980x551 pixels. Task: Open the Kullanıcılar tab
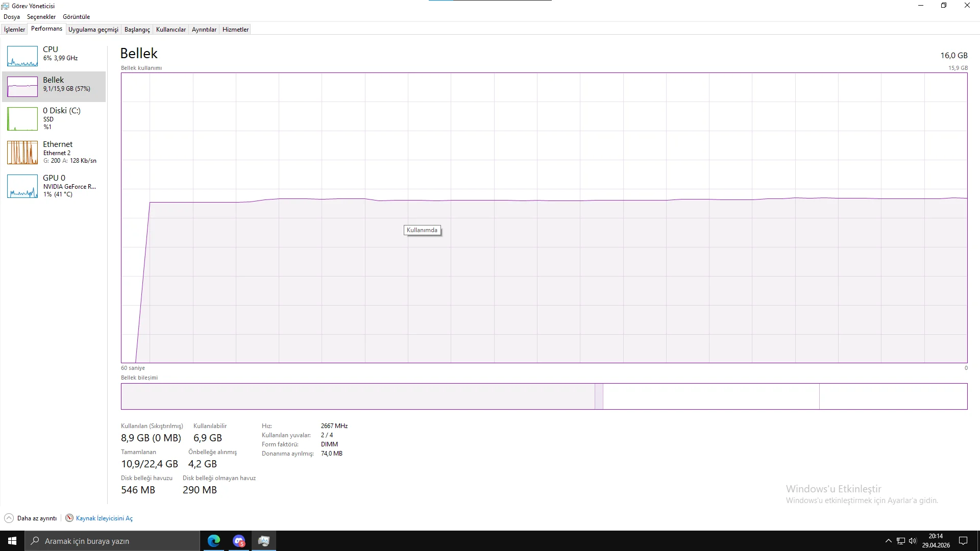[x=170, y=30]
